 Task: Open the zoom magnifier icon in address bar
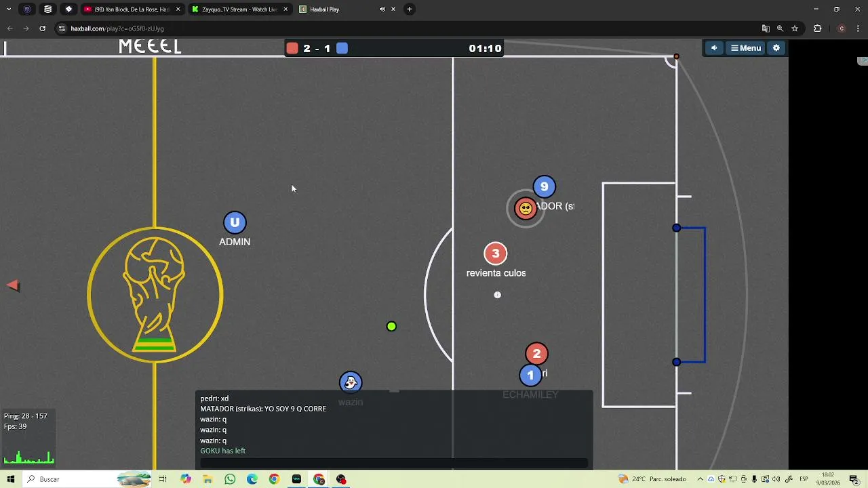[780, 28]
